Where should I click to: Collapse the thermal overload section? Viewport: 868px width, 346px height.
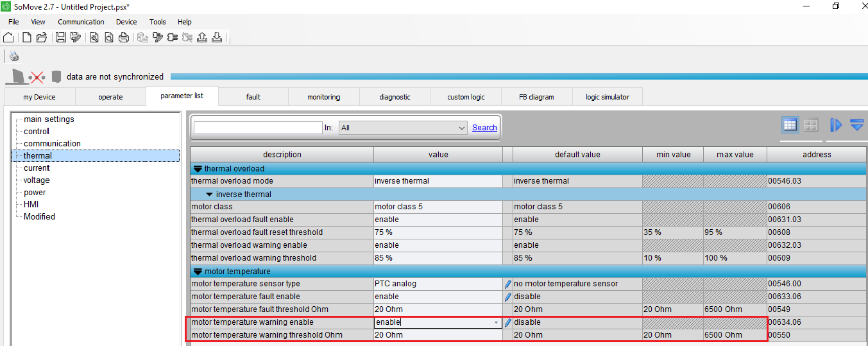[198, 169]
